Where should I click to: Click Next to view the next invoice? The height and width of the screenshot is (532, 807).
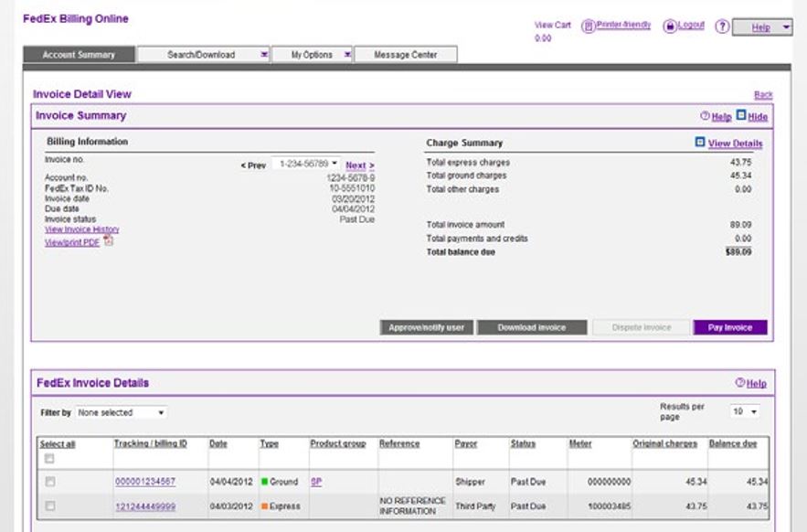coord(360,165)
